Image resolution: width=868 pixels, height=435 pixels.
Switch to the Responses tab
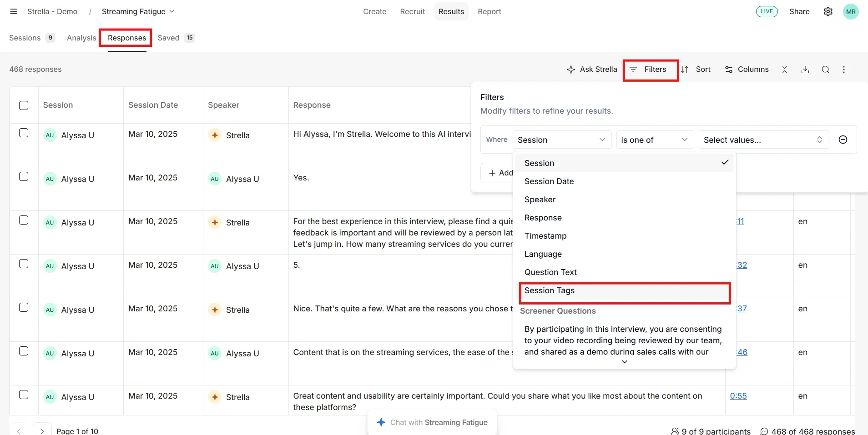pyautogui.click(x=127, y=38)
